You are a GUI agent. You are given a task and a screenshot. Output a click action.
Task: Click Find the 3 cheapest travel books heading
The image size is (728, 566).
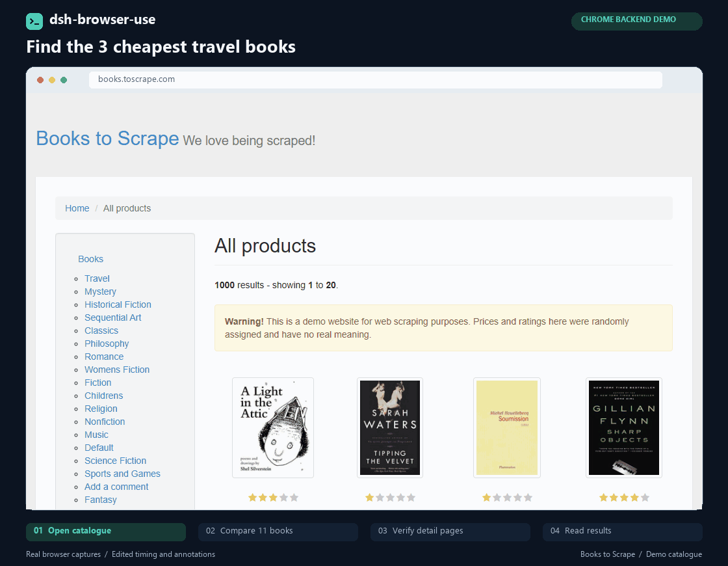(x=161, y=47)
